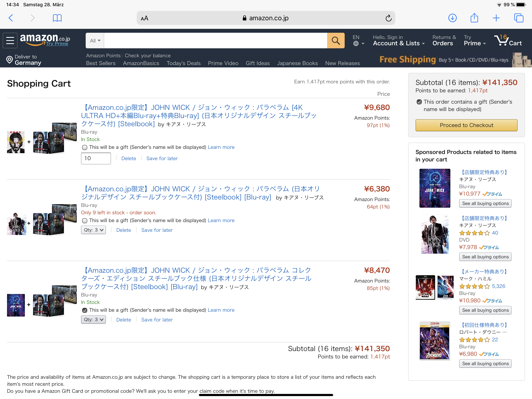Focus the Amazon search text box
Image resolution: width=532 pixels, height=399 pixels.
tap(216, 41)
